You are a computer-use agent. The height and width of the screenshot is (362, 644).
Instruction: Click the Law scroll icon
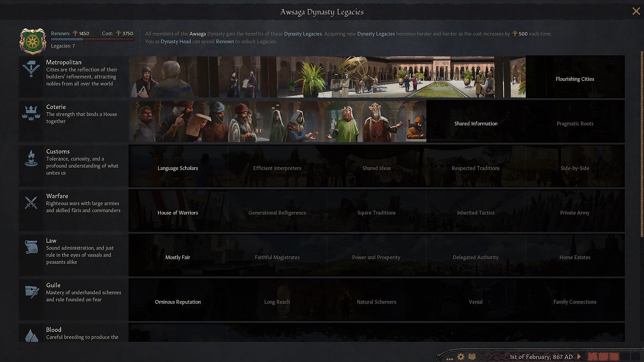tap(31, 247)
